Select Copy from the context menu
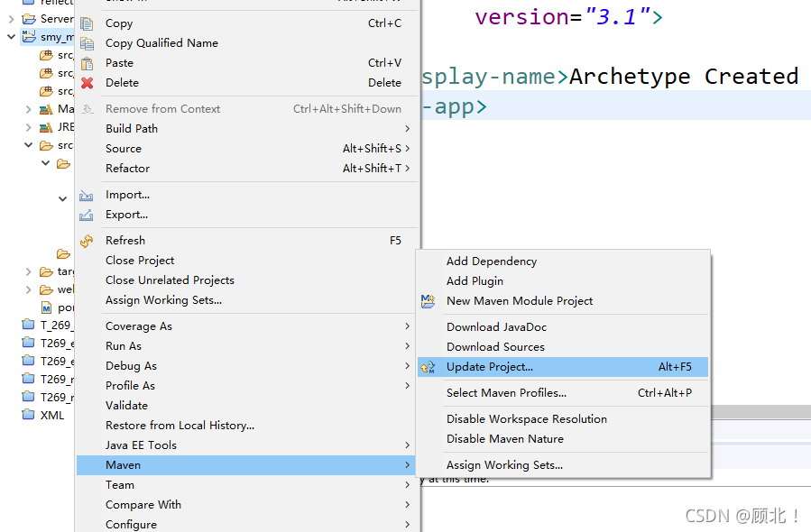The height and width of the screenshot is (532, 811). 246,23
